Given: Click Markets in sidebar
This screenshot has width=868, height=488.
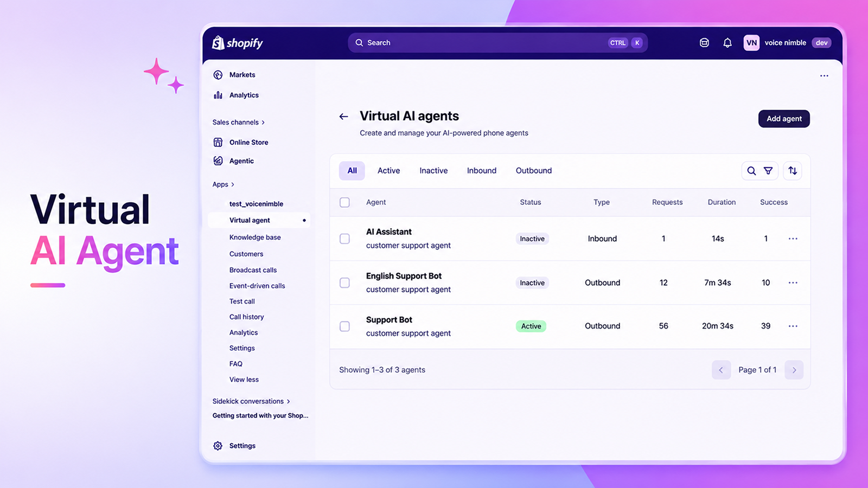Looking at the screenshot, I should pyautogui.click(x=242, y=75).
